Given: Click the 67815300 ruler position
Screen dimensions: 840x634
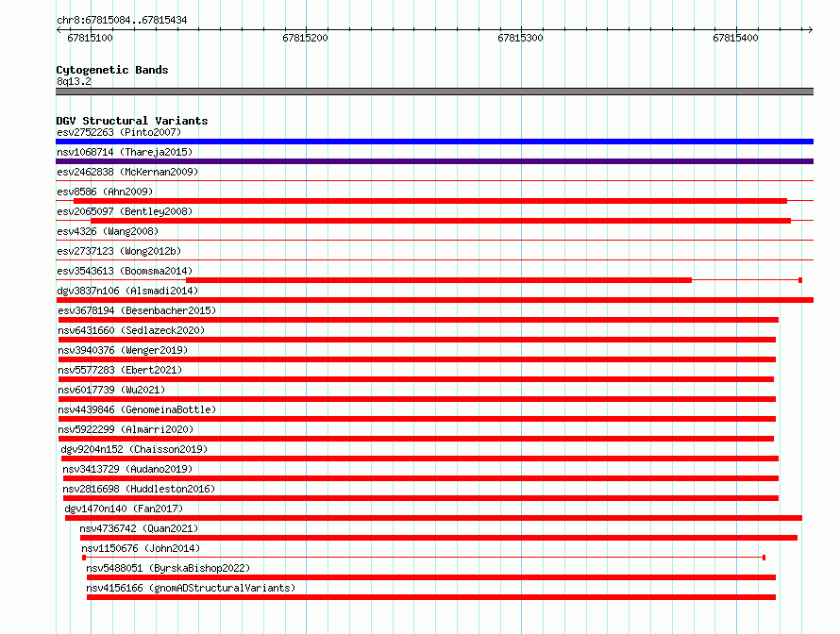Looking at the screenshot, I should tap(520, 38).
